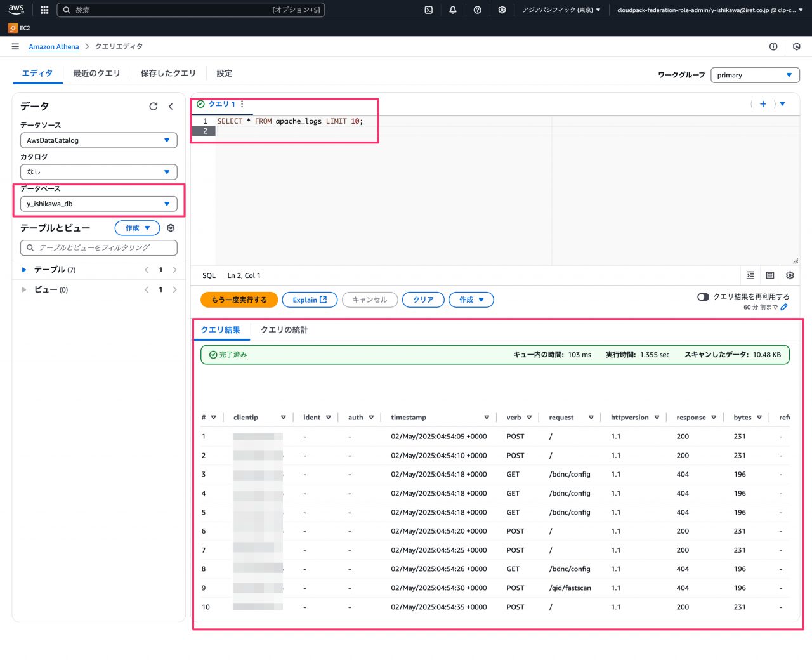Open the region selector Asia Pacific Tokyo
812x665 pixels.
pyautogui.click(x=561, y=10)
